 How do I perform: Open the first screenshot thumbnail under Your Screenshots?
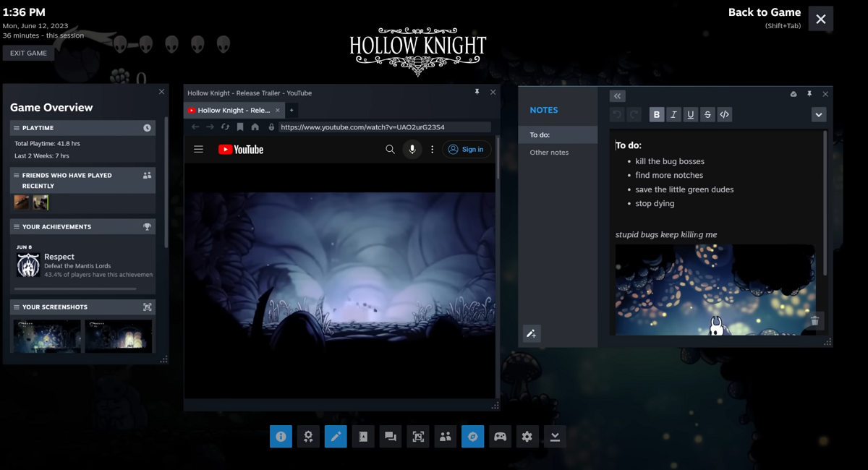(x=46, y=336)
